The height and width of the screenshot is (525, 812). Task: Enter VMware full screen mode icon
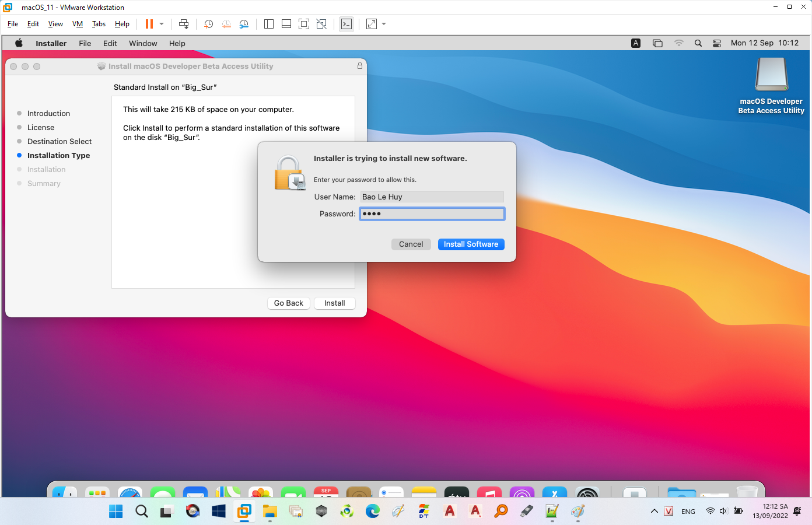pyautogui.click(x=304, y=24)
